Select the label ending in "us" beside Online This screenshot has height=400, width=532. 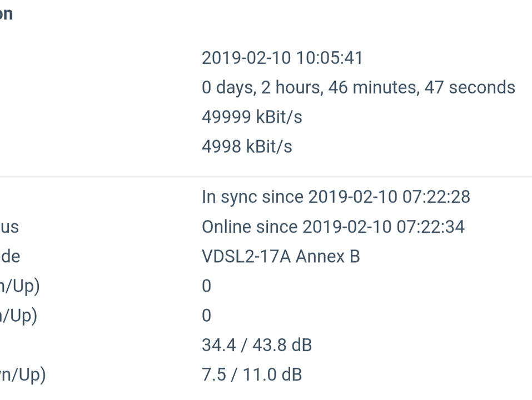click(x=9, y=227)
